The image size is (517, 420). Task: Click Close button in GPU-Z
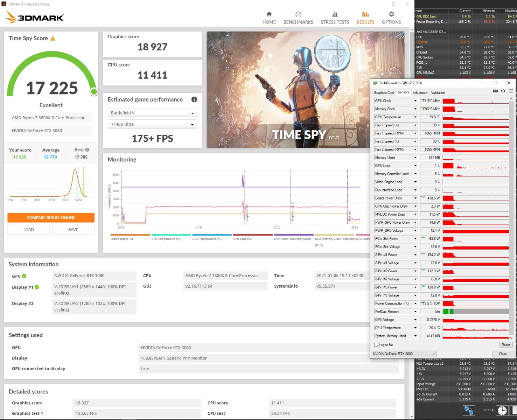point(503,354)
